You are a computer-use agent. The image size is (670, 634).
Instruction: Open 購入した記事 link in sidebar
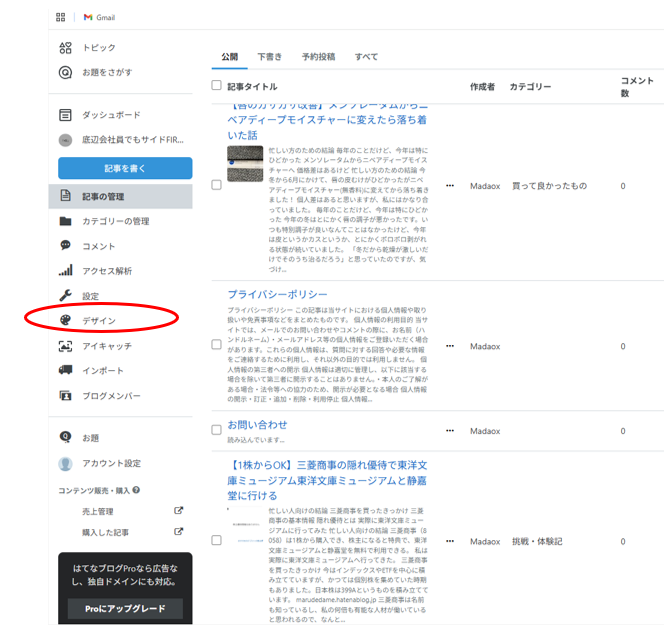coord(105,533)
